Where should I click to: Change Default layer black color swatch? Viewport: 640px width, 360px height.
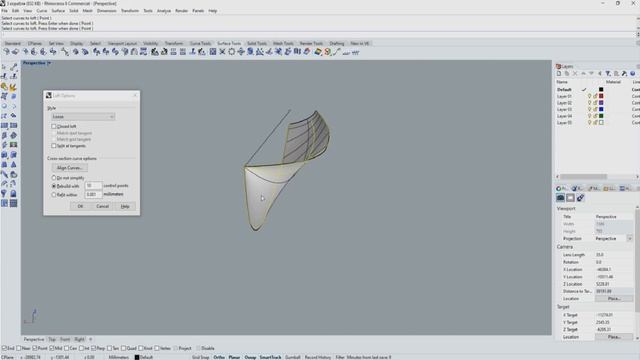click(x=601, y=89)
